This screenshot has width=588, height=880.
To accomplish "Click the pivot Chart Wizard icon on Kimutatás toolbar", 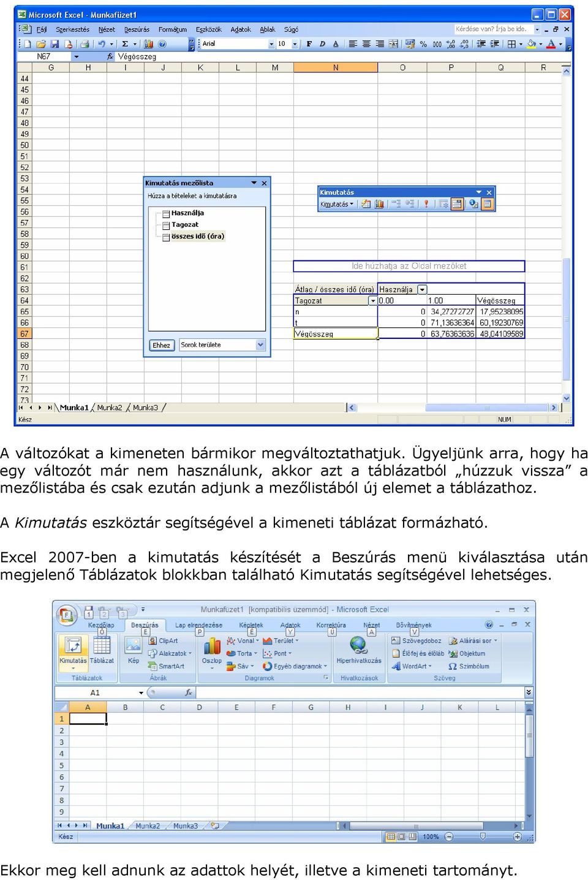I will (x=379, y=204).
